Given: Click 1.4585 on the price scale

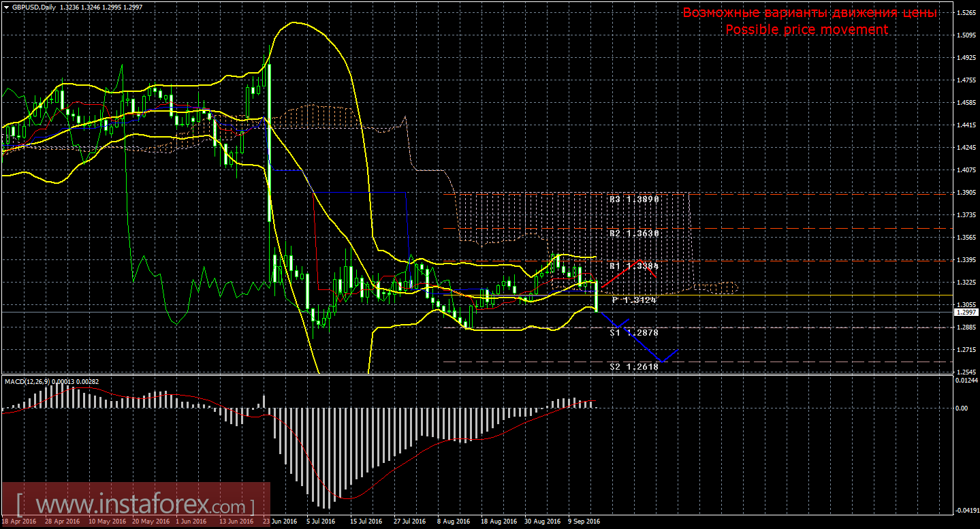Looking at the screenshot, I should click(x=966, y=103).
